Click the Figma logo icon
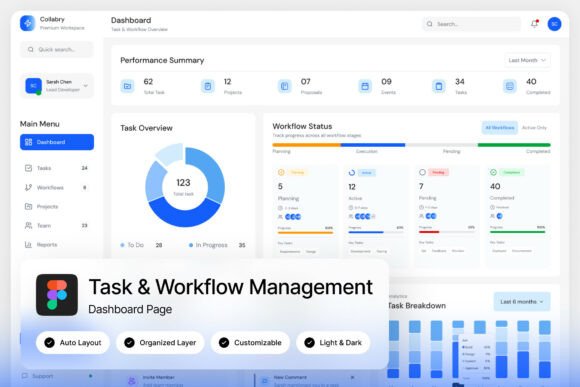This screenshot has height=387, width=580. (x=57, y=295)
